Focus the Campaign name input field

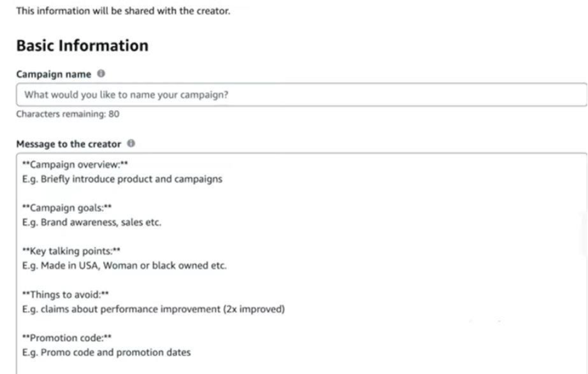pos(301,95)
